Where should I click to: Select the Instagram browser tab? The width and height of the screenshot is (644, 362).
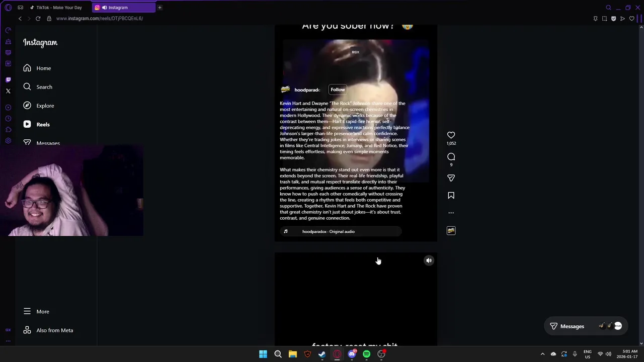pos(123,8)
